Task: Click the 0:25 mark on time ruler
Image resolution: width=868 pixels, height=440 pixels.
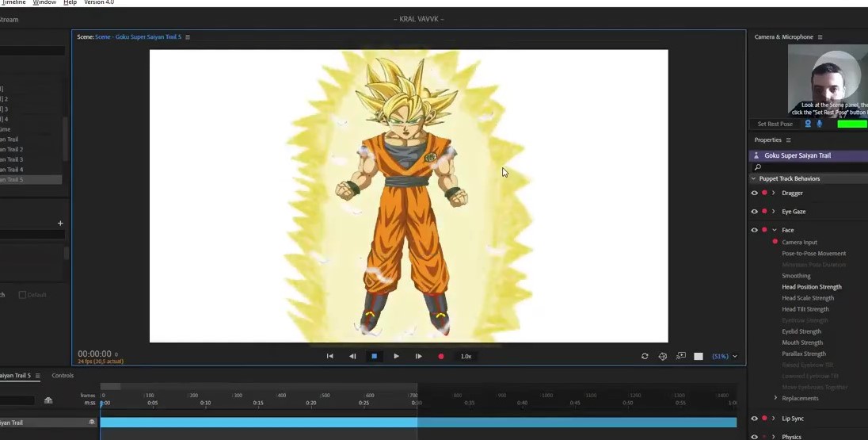Action: [x=364, y=403]
